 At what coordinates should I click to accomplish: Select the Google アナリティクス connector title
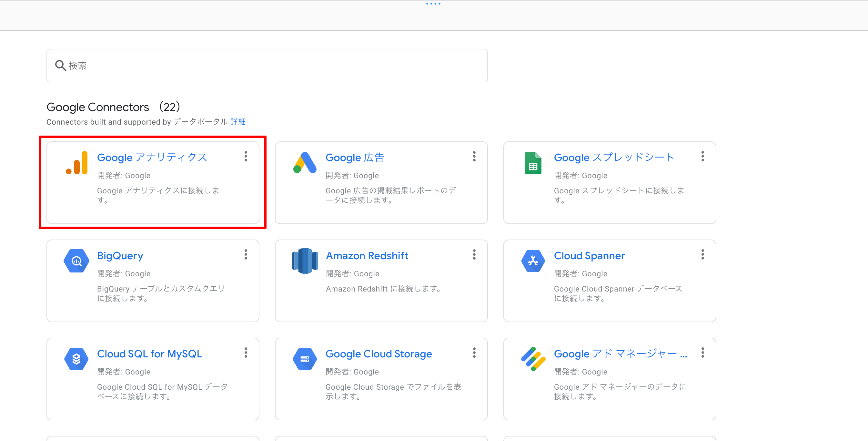152,158
